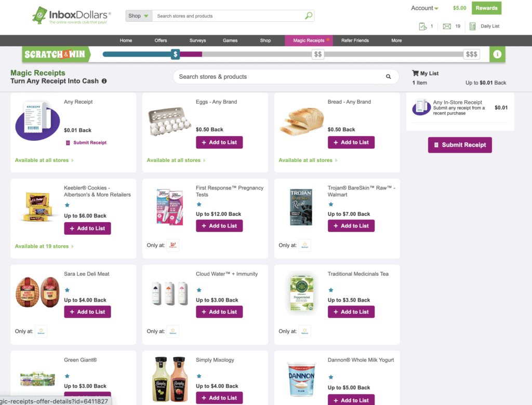Open the Refer Friends tab
The image size is (532, 405).
click(355, 40)
